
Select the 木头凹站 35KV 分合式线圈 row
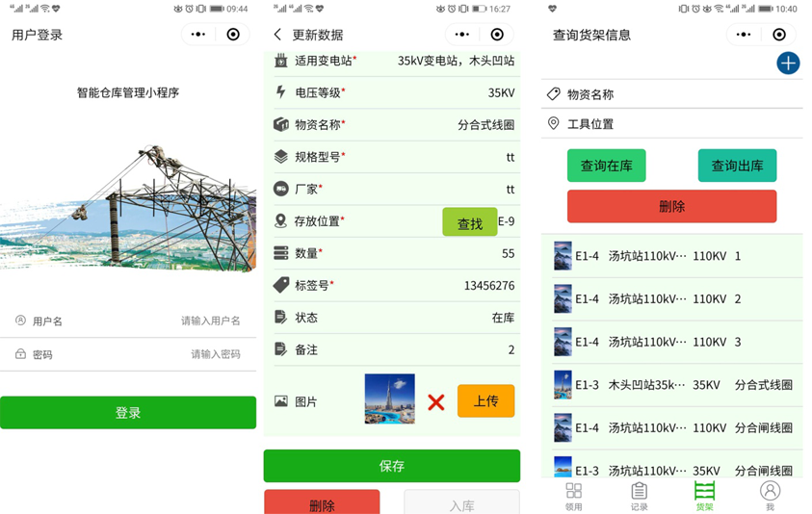click(672, 385)
